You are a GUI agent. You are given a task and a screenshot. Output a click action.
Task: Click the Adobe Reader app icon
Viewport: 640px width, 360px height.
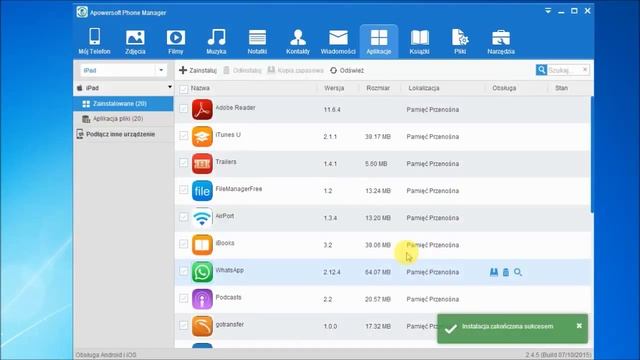(x=202, y=109)
